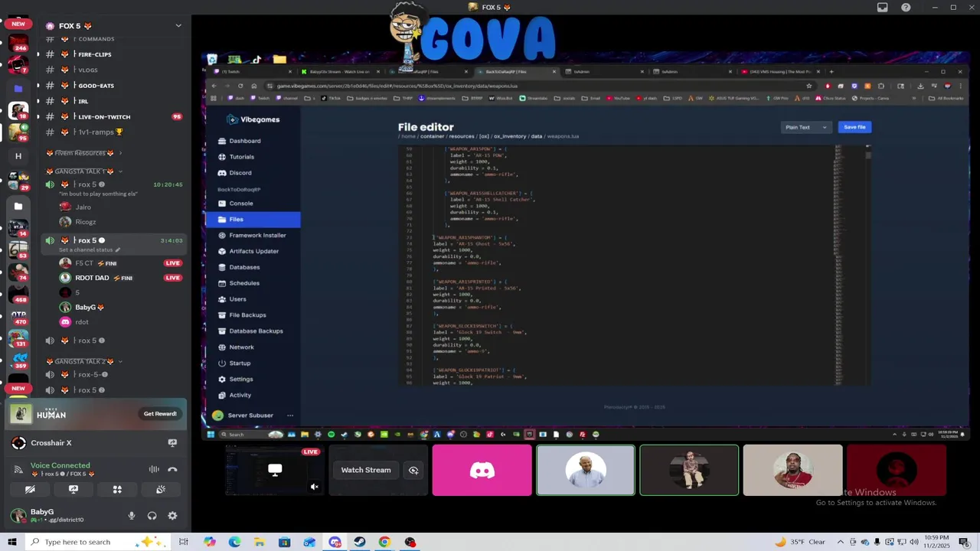The width and height of the screenshot is (980, 551).
Task: Click the Vibegames logo in the stream
Action: [253, 119]
